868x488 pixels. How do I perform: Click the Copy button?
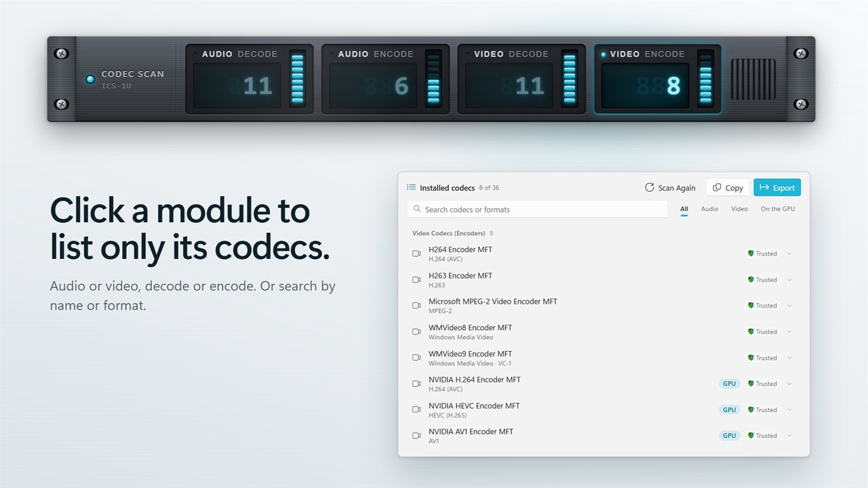728,188
